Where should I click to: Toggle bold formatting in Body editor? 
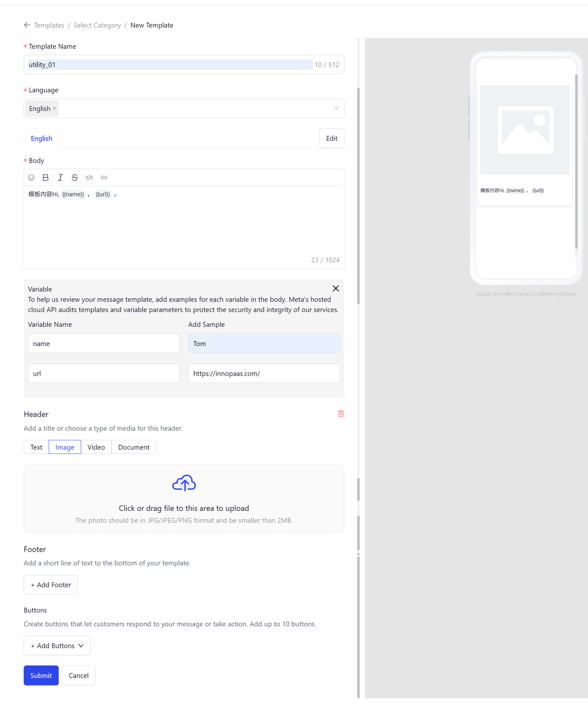(46, 178)
